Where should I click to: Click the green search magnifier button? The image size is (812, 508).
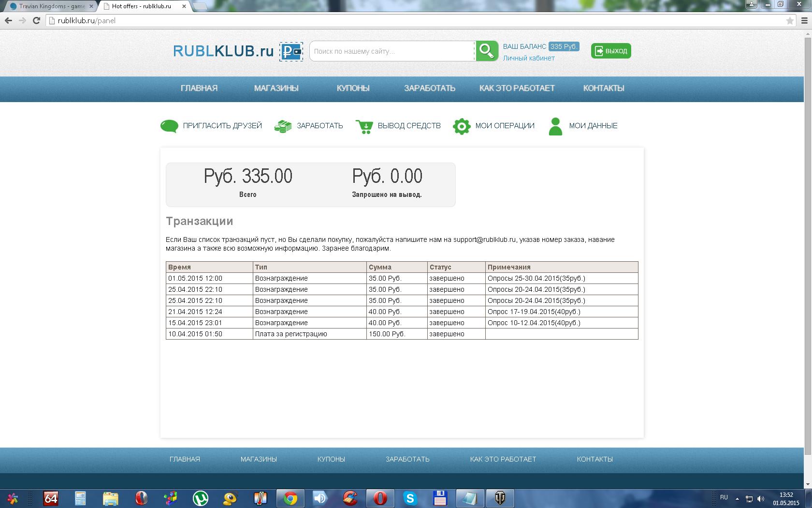pos(487,51)
